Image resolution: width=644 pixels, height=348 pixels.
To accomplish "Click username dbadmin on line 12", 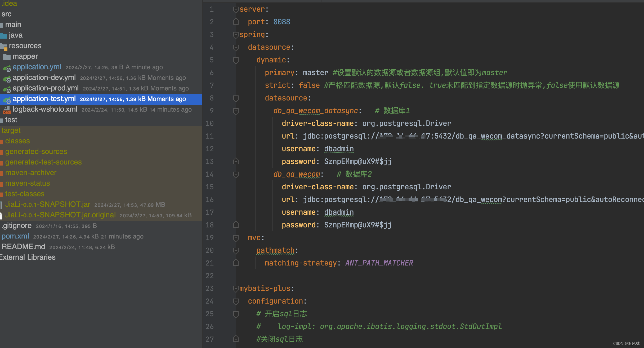I will pos(339,149).
